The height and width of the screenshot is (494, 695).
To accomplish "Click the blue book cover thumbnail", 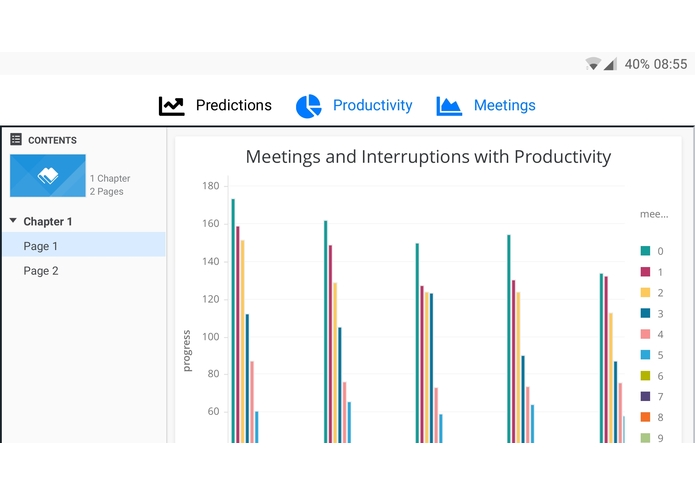I will (48, 176).
